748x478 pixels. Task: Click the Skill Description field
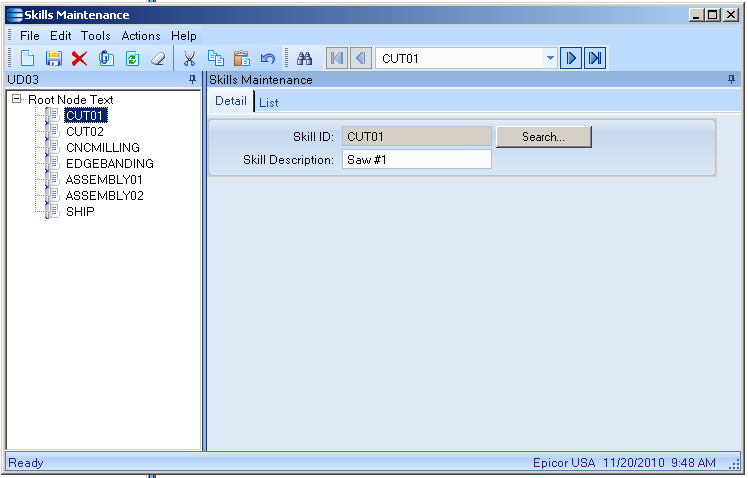click(x=416, y=159)
